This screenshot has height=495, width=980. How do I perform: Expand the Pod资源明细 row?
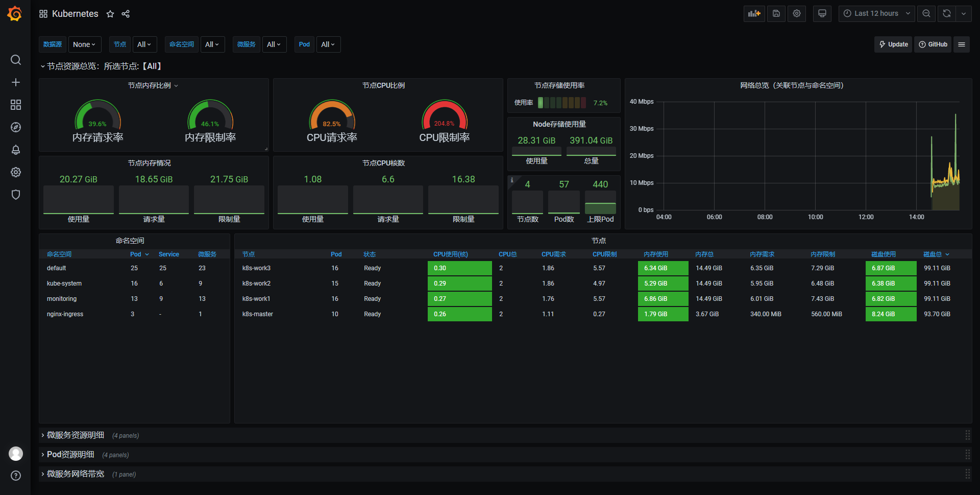coord(70,455)
